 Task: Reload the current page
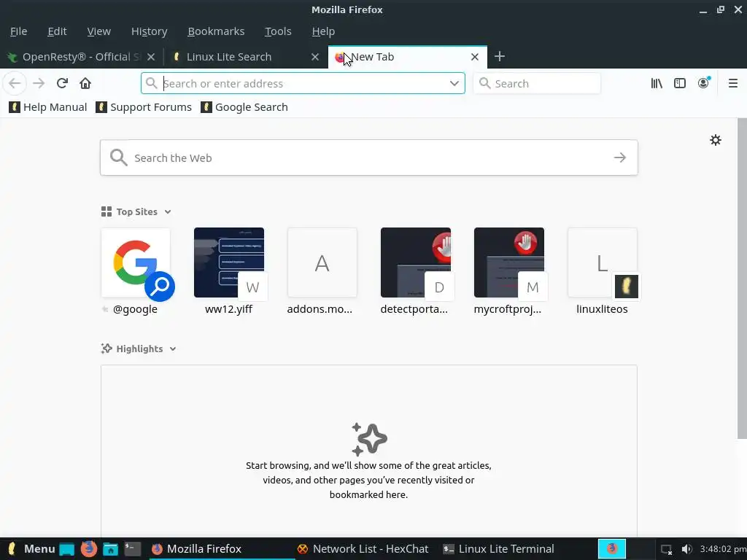click(62, 83)
